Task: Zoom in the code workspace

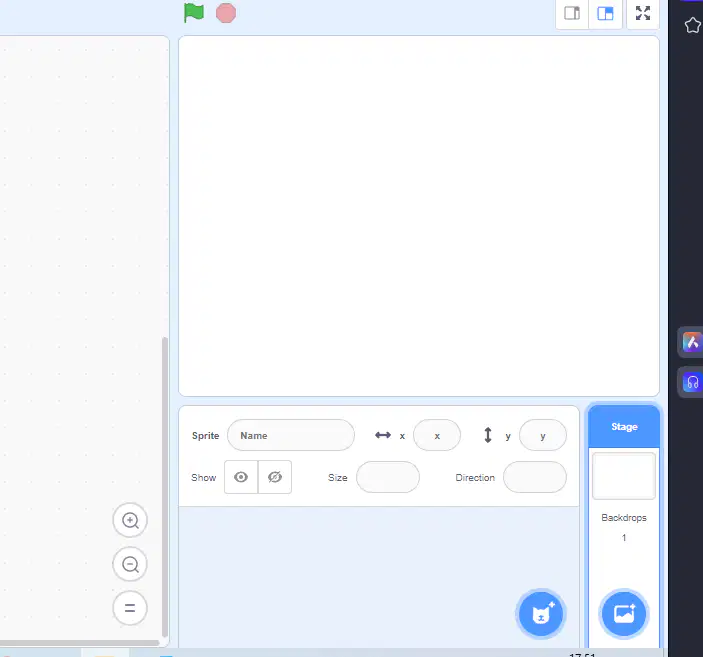Action: tap(130, 520)
